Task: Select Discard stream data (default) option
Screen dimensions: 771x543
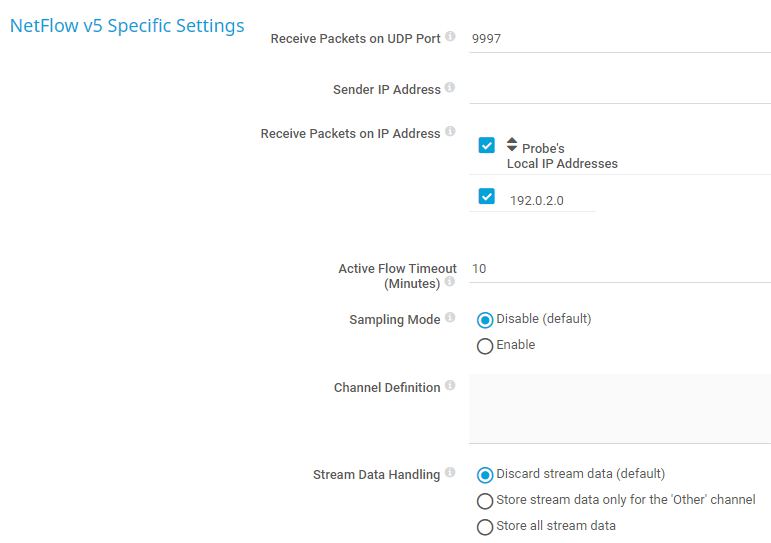Action: click(x=485, y=475)
